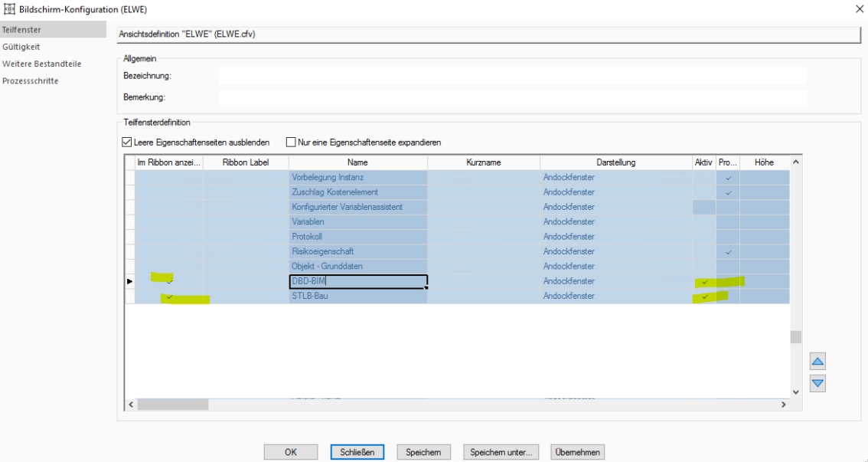
Task: Toggle 'Leere Eigenschaftenseiten ausblenden' checkbox
Action: point(128,143)
